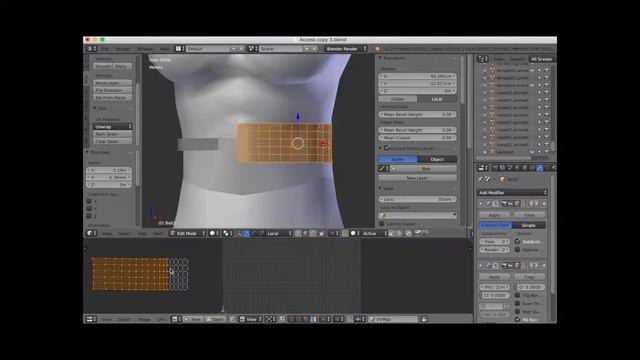Open the UV editor type selector icon

91,319
